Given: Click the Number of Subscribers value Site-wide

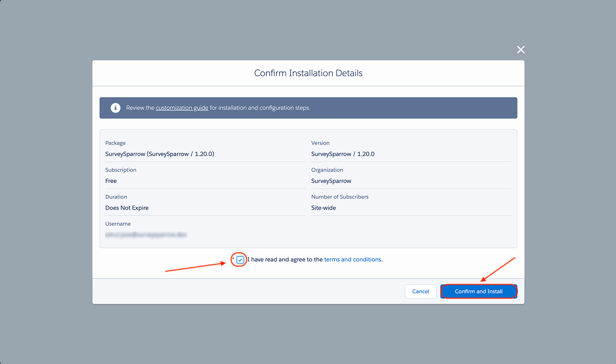Looking at the screenshot, I should [323, 208].
